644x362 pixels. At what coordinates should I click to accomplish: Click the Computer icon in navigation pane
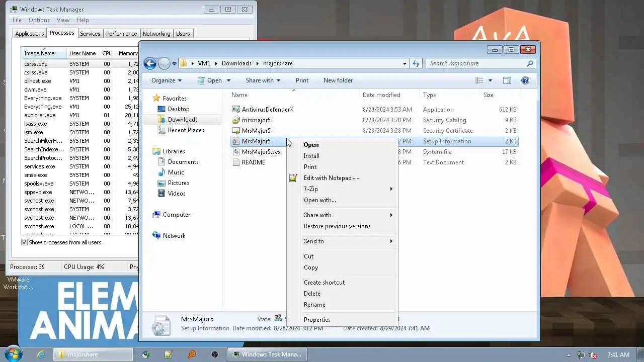click(x=156, y=215)
